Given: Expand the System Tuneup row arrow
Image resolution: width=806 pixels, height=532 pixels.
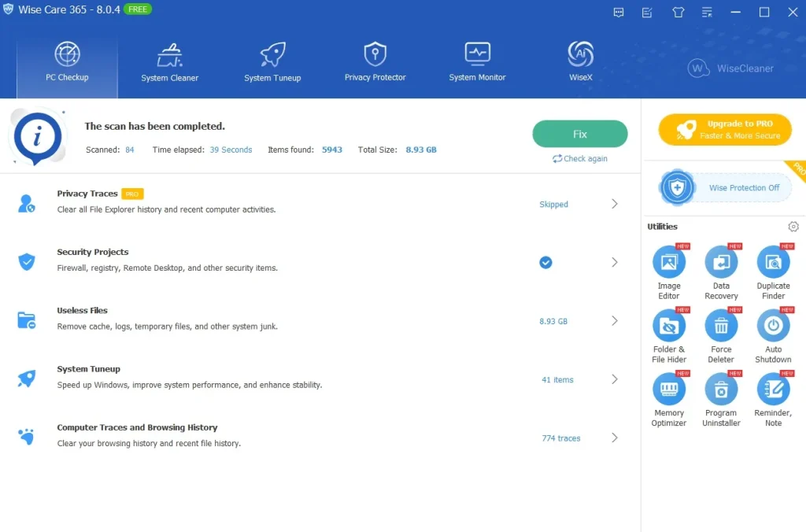Looking at the screenshot, I should (x=615, y=379).
